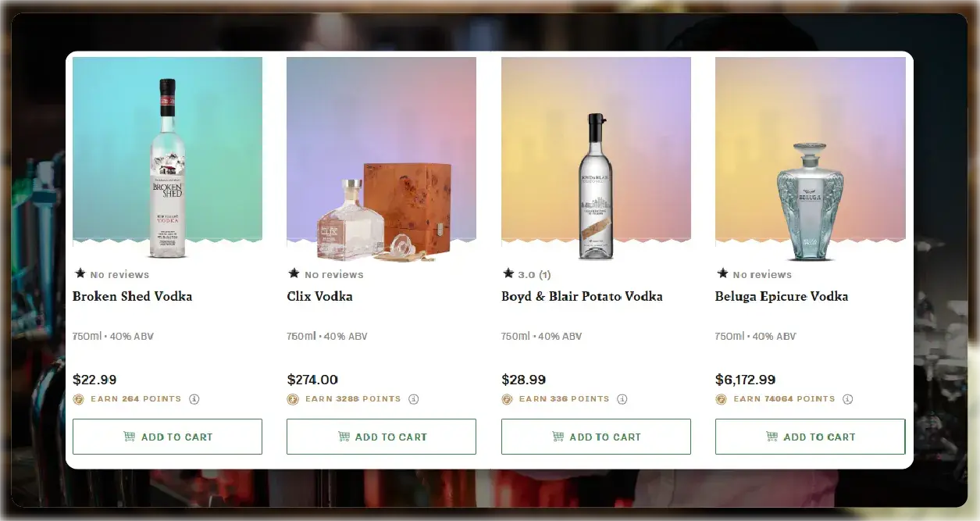This screenshot has width=980, height=521.
Task: Add Broken Shed Vodka to the cart
Action: point(167,437)
